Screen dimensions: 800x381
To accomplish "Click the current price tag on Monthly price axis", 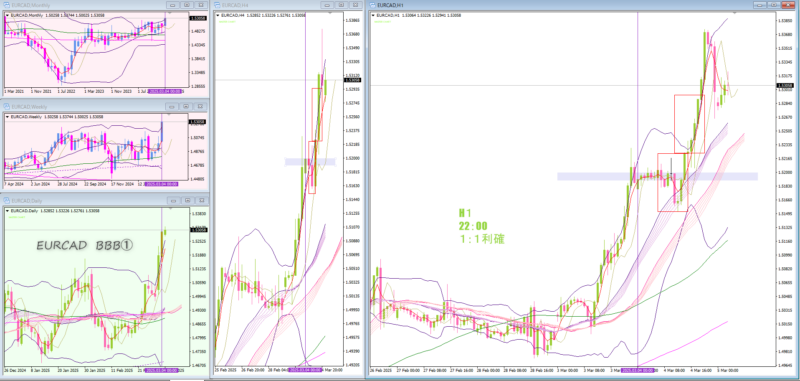I will coord(197,18).
